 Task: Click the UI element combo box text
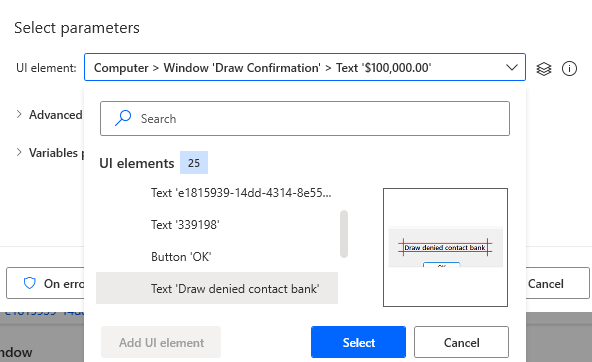262,68
